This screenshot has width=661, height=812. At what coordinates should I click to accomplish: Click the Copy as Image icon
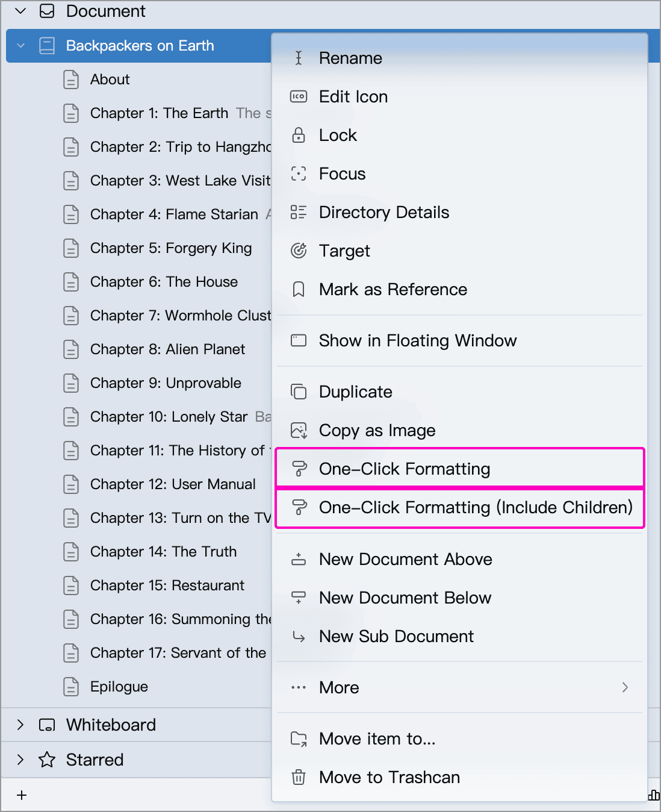[299, 430]
